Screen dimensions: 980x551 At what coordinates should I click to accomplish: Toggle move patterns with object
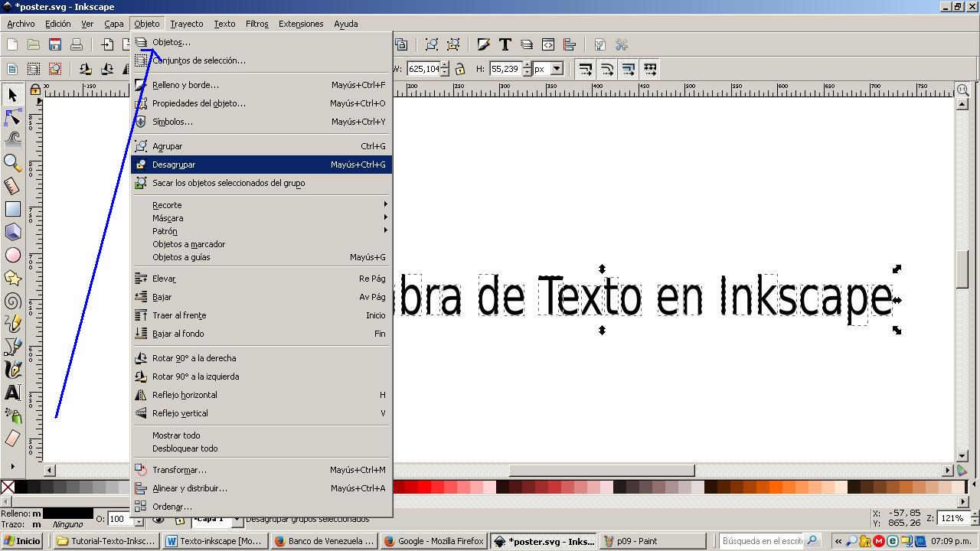tap(649, 69)
